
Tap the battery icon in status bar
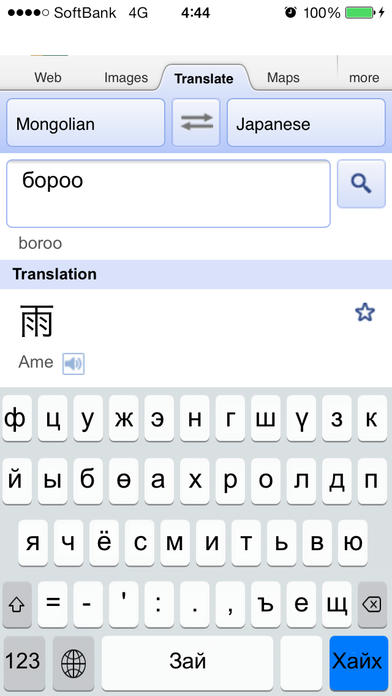coord(360,13)
